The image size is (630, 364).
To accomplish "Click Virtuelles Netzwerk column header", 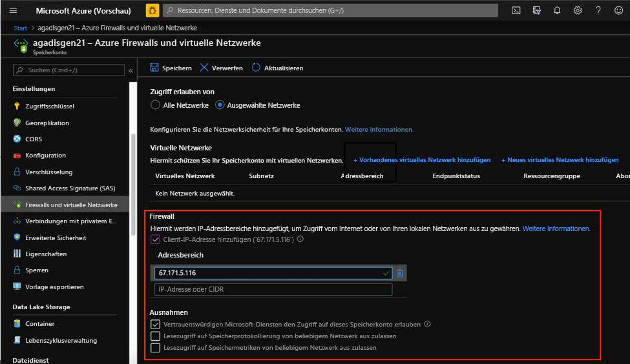I will coord(185,176).
